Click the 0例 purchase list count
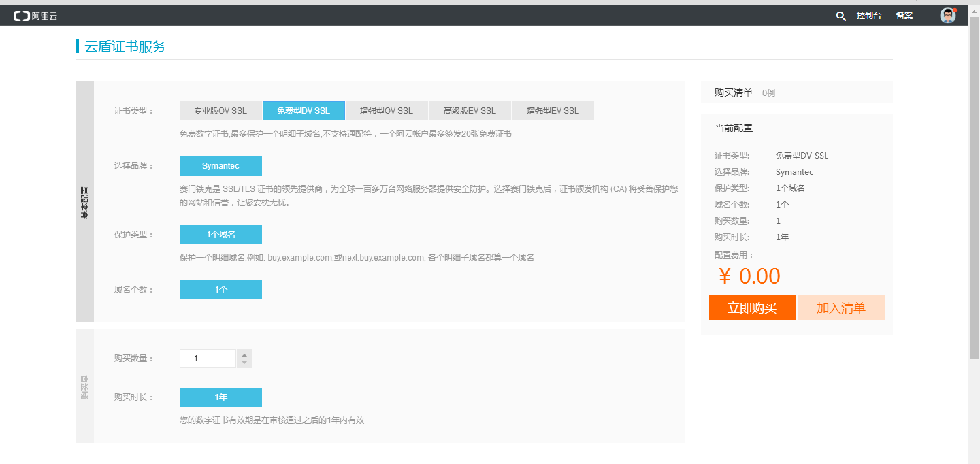 [768, 93]
